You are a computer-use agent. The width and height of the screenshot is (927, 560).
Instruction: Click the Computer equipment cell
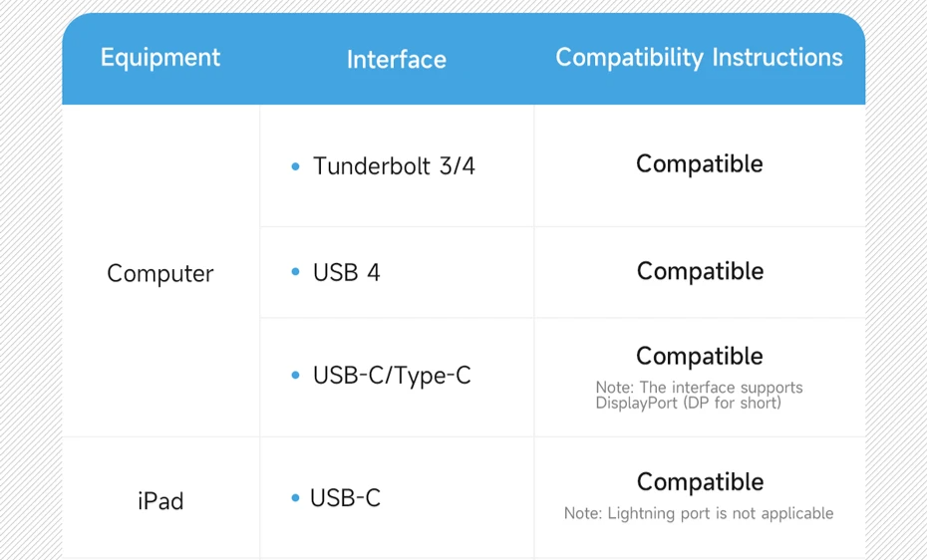(x=160, y=273)
